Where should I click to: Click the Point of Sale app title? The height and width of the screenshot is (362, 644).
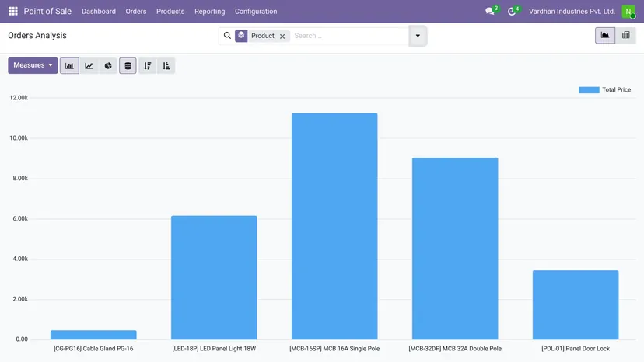47,11
